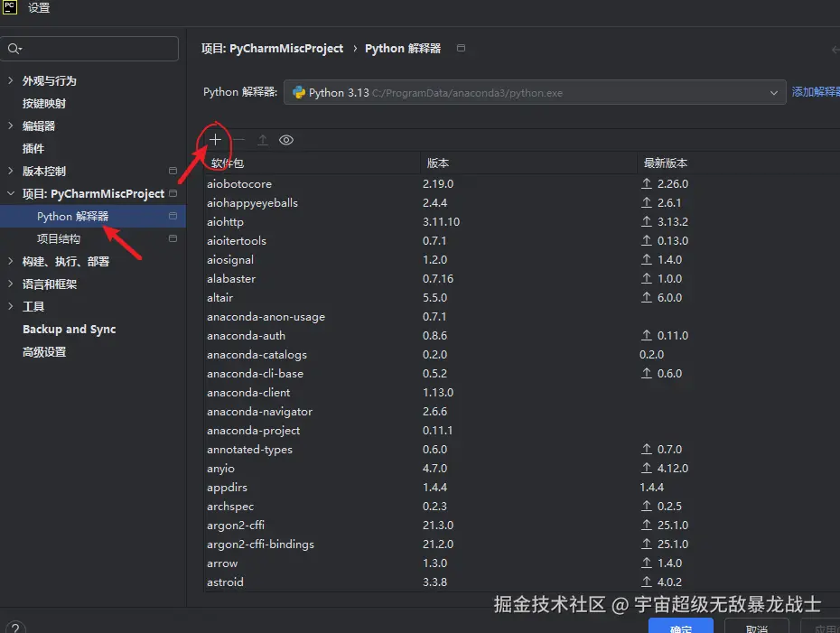
Task: Click the project-level icon beside 项目结构
Action: tap(173, 238)
